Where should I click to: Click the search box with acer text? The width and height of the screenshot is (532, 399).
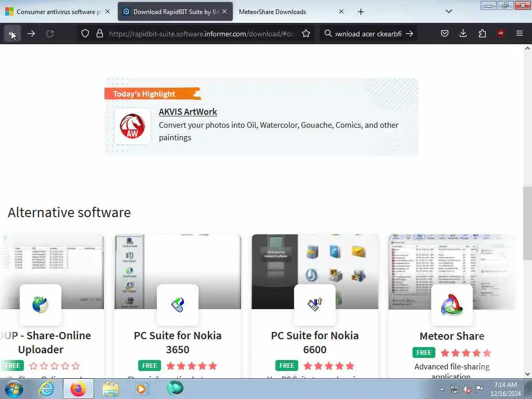(x=368, y=34)
